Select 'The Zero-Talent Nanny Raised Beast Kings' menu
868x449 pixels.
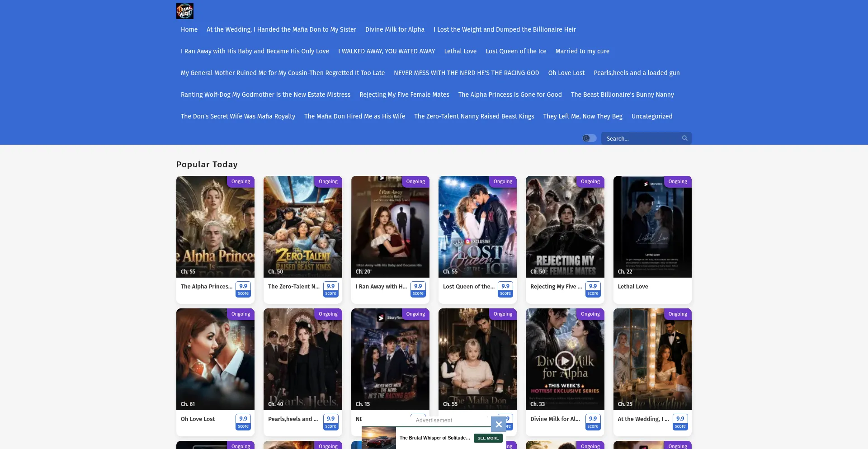[474, 116]
